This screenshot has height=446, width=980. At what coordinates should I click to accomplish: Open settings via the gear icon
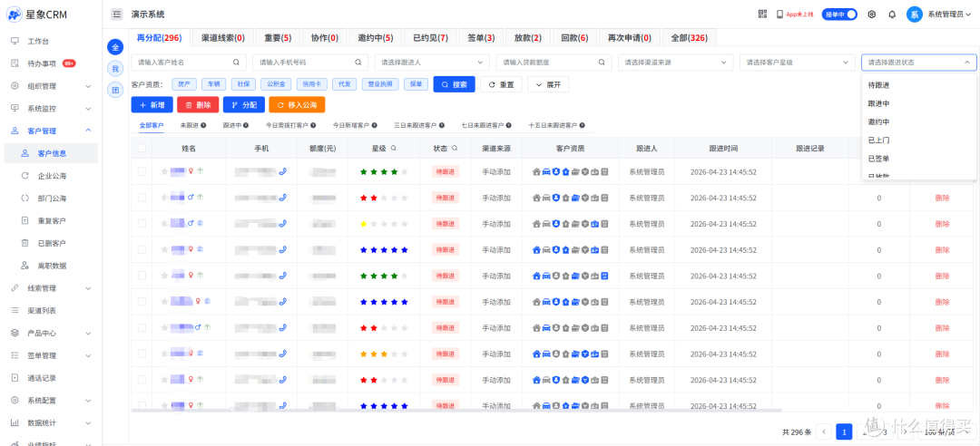coord(872,15)
